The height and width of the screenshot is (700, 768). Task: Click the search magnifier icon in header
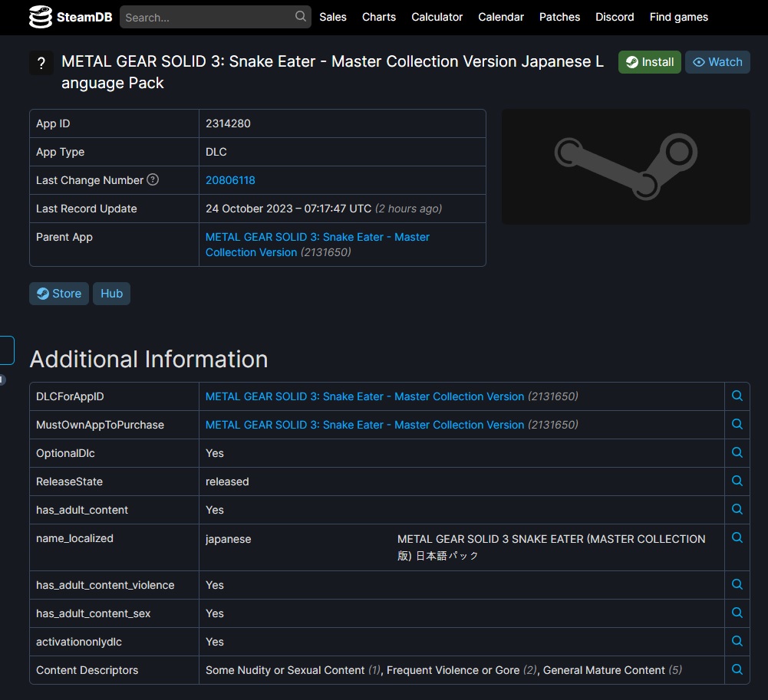(300, 16)
